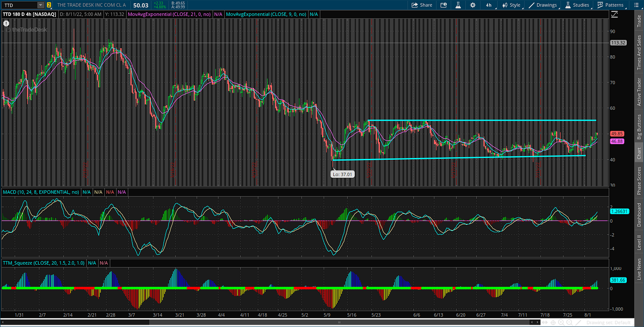Open the Style menu
Screen dimensions: 644x327
tap(511, 5)
